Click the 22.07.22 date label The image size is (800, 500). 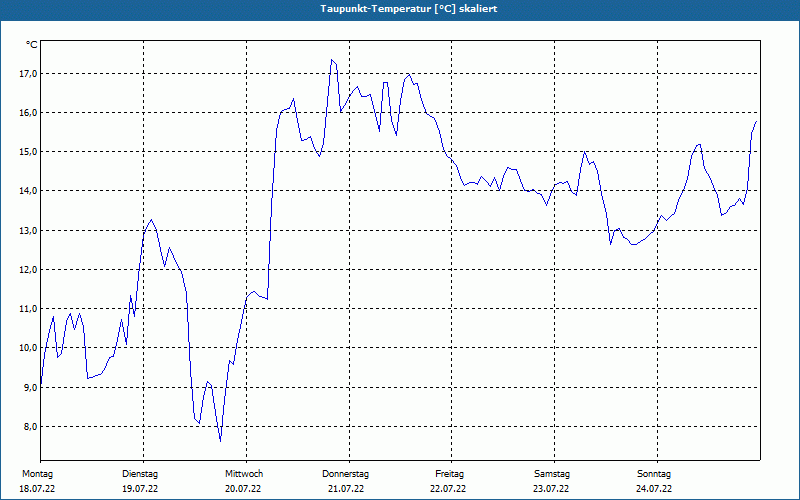point(448,489)
